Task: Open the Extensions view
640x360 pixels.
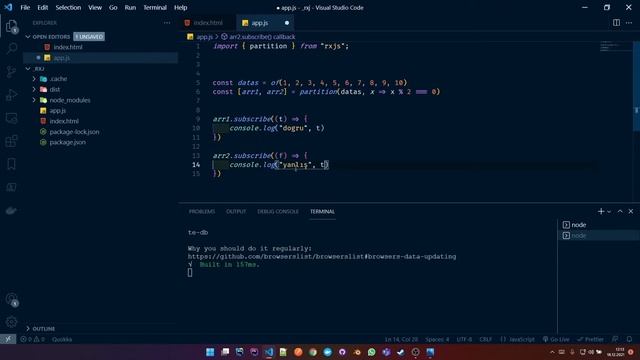Action: 11,141
